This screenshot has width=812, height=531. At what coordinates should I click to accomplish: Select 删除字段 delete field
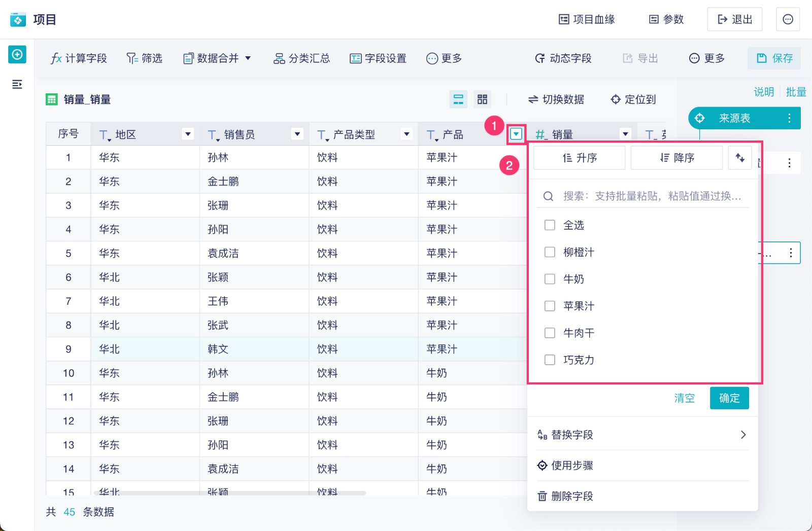tap(642, 497)
